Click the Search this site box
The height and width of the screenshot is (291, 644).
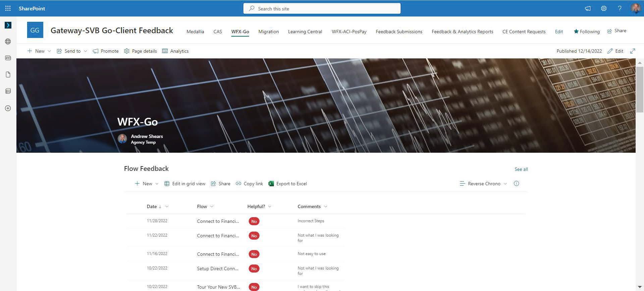(x=322, y=8)
